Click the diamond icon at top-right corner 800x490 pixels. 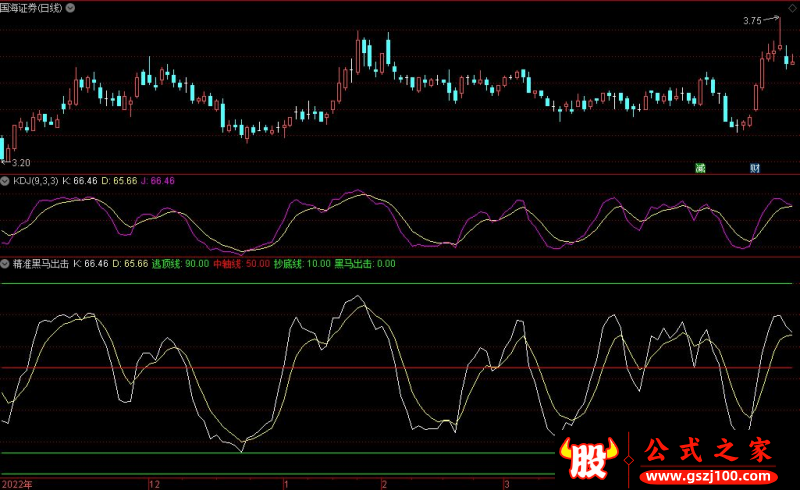pyautogui.click(x=792, y=6)
